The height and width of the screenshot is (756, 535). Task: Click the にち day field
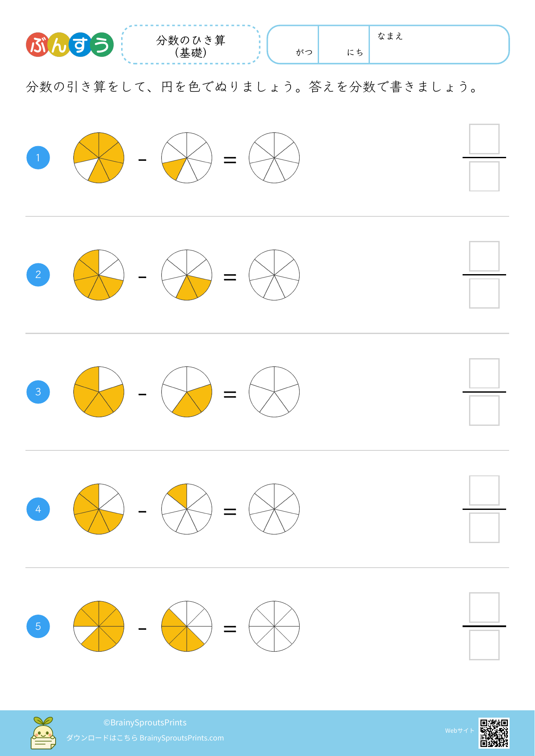pyautogui.click(x=344, y=45)
